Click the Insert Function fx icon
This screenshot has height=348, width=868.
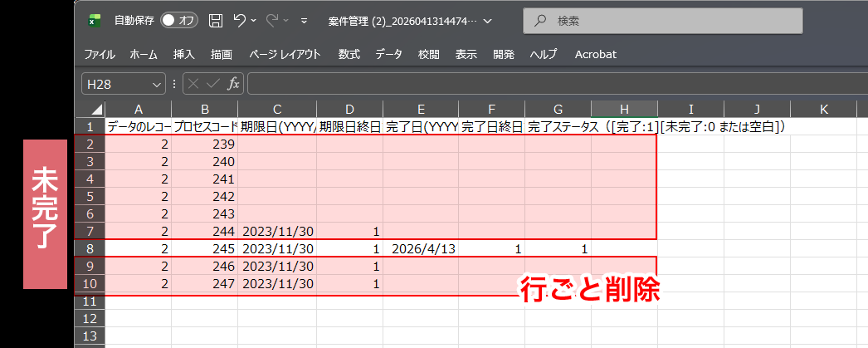click(x=234, y=84)
